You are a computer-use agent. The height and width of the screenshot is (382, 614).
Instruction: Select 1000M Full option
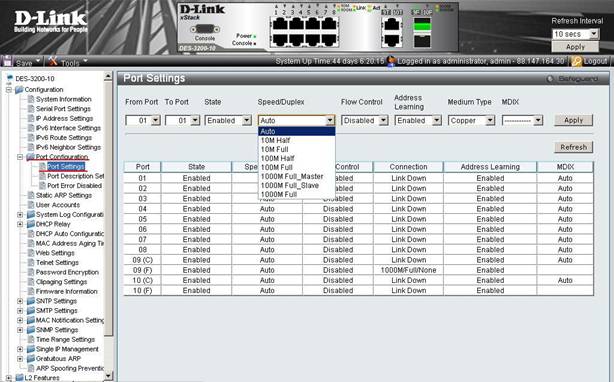pos(296,194)
